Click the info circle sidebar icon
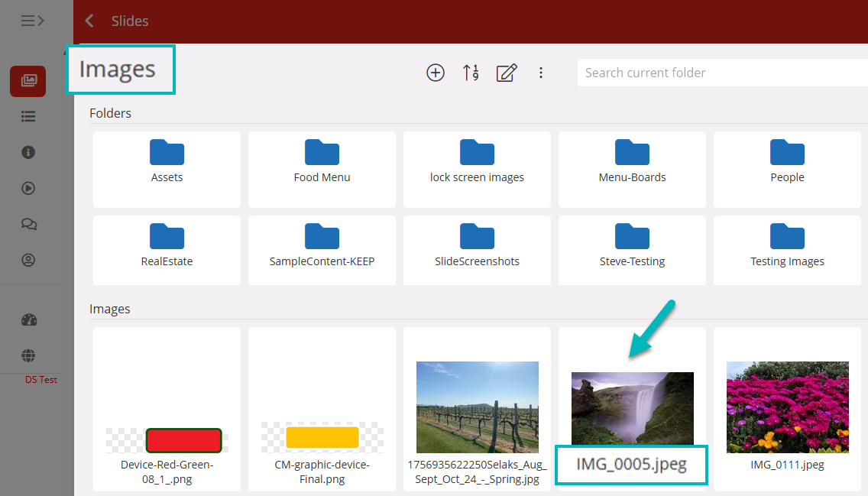The image size is (868, 496). (28, 152)
